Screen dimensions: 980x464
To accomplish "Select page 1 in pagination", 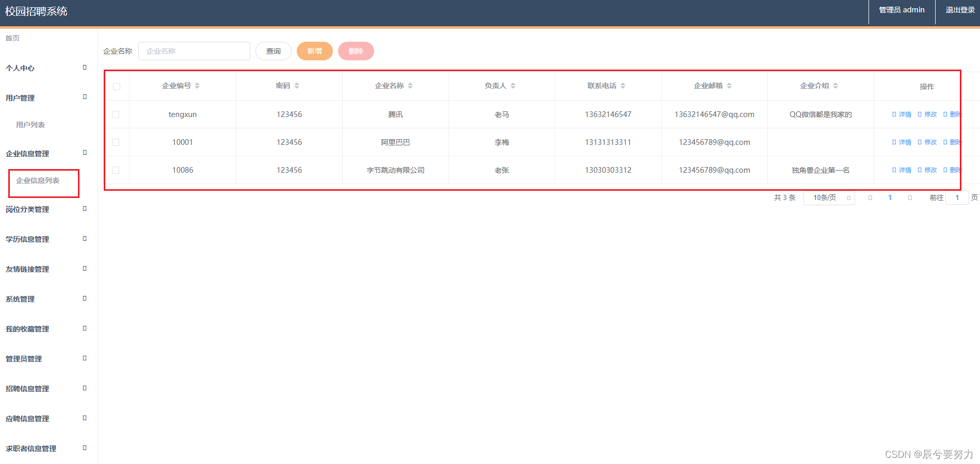I will (890, 198).
